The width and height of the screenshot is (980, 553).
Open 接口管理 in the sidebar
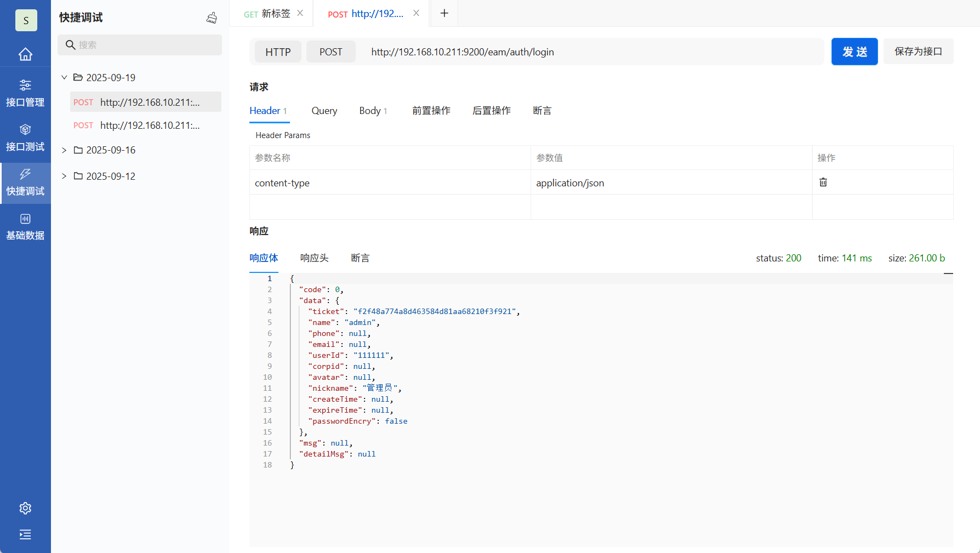tap(25, 93)
